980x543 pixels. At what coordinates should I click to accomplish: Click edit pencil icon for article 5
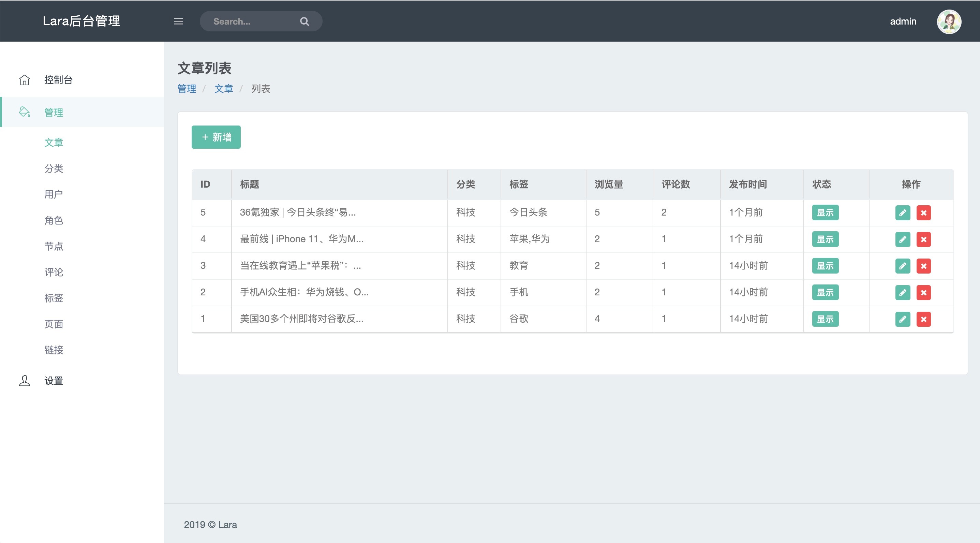[902, 213]
